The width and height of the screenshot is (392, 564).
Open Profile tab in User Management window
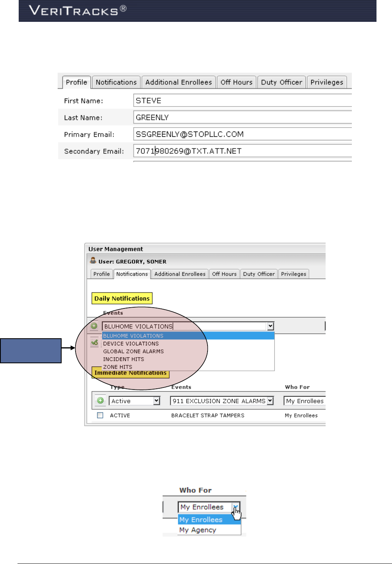click(x=101, y=274)
